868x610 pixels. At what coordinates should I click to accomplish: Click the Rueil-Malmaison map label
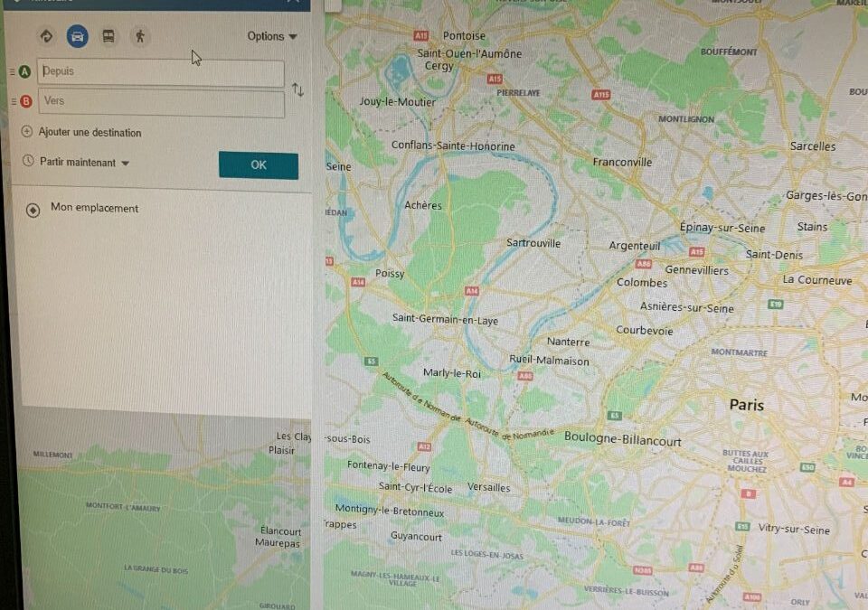click(x=549, y=361)
